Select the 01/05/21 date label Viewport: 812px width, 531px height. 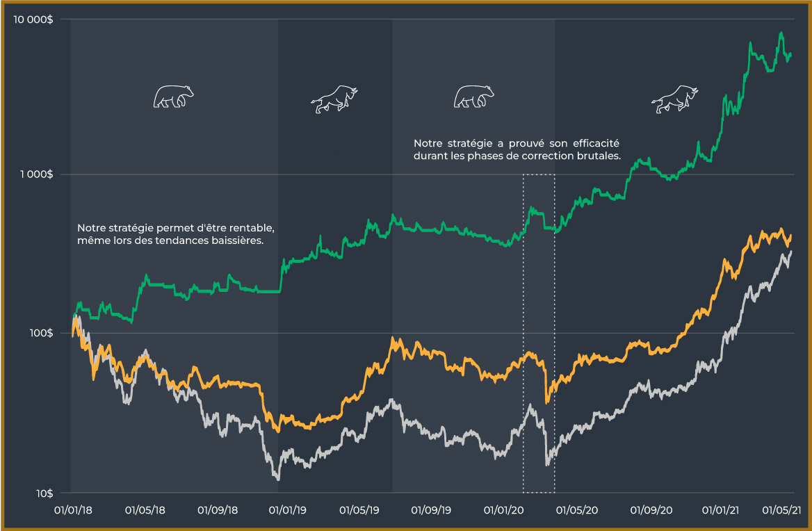tap(781, 509)
